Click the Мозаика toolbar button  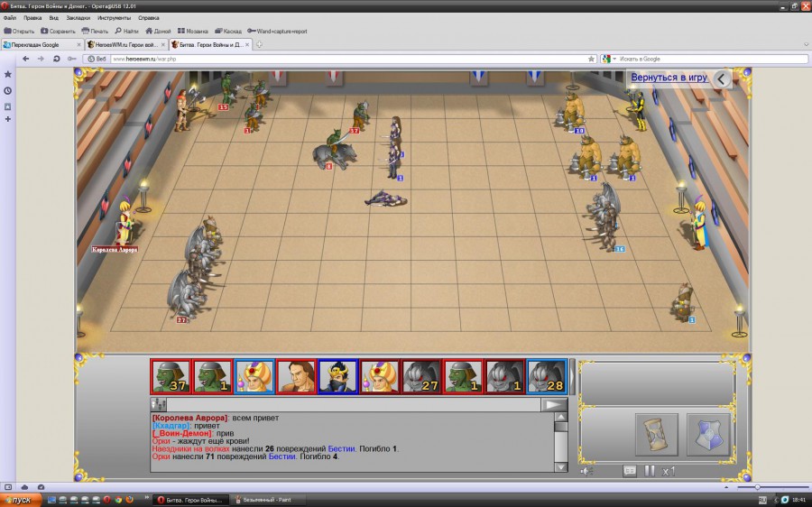[x=193, y=31]
